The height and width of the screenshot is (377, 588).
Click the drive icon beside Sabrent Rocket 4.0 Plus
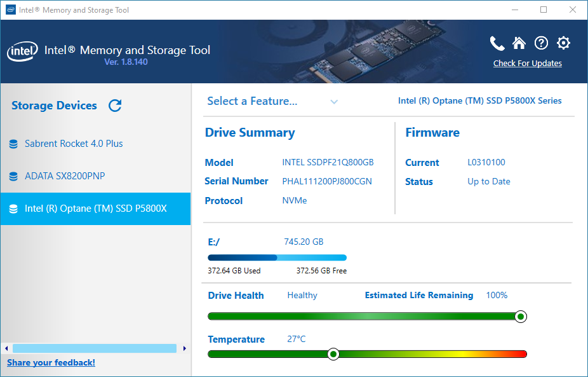pos(13,143)
